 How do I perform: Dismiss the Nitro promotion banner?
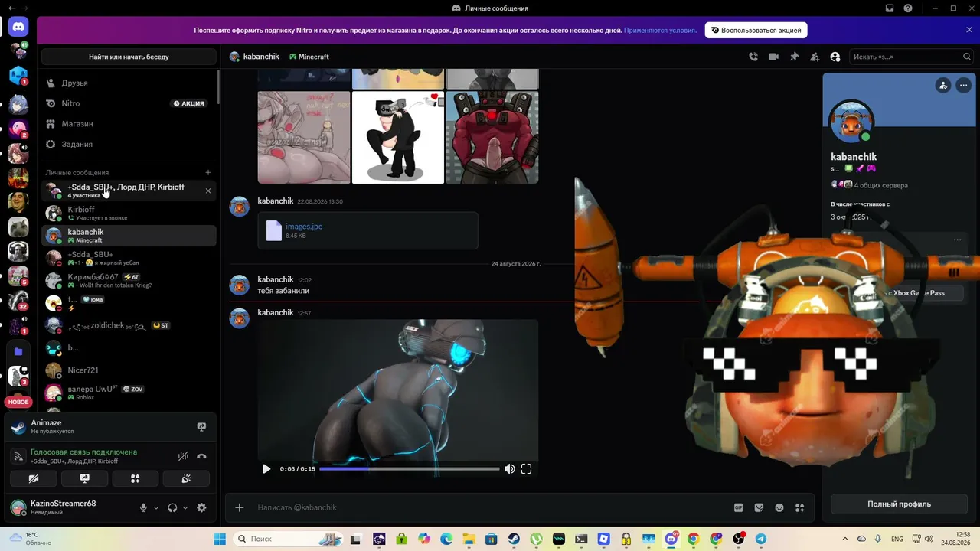click(969, 30)
